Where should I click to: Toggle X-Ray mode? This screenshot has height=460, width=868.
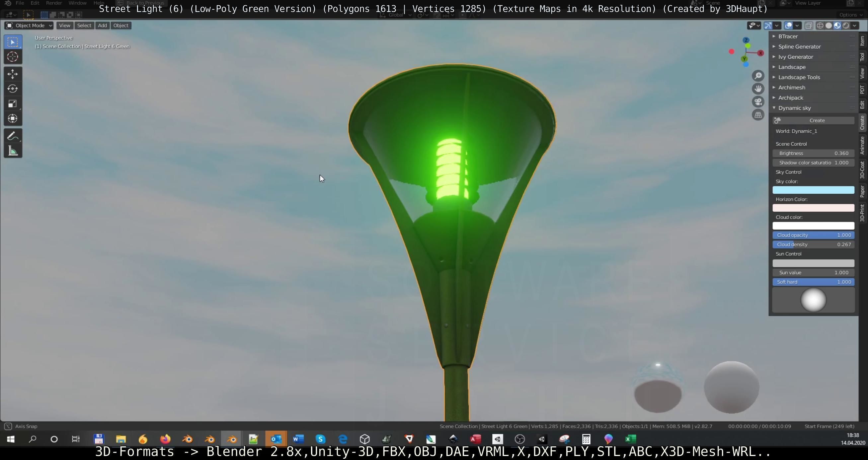pos(808,26)
